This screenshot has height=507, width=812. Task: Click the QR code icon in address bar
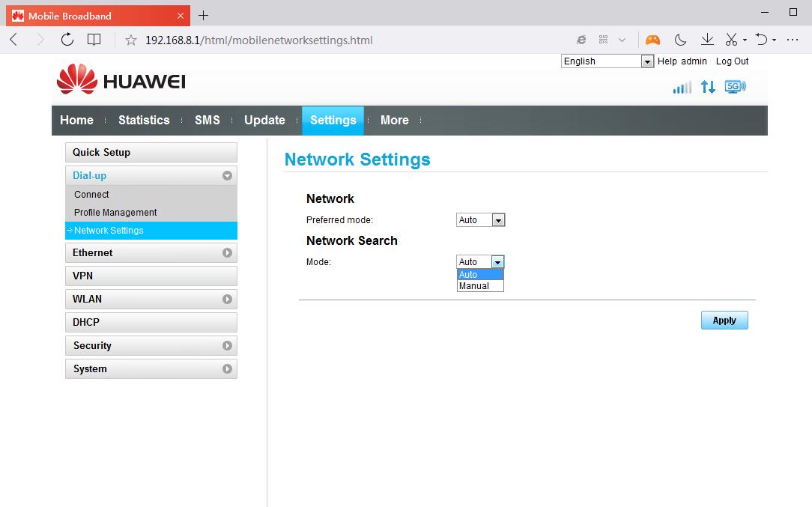click(x=602, y=40)
